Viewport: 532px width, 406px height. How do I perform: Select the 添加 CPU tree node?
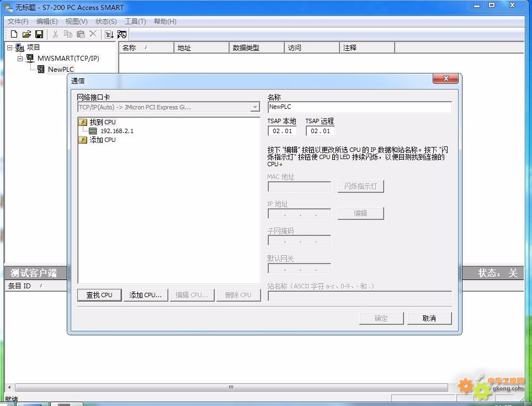click(103, 140)
